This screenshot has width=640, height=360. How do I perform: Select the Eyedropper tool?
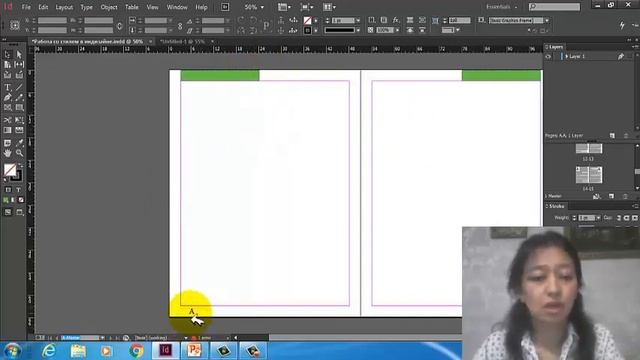tap(19, 143)
